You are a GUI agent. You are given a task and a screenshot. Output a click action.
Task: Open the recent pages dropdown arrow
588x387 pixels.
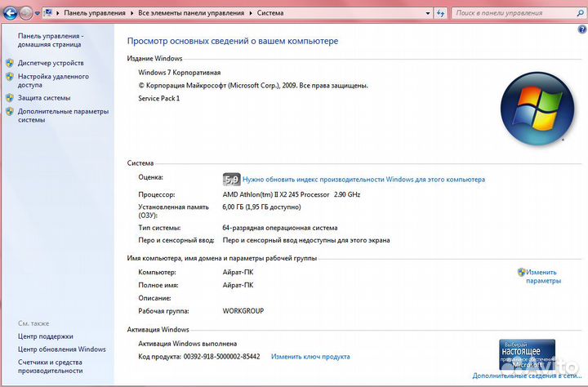(x=38, y=14)
